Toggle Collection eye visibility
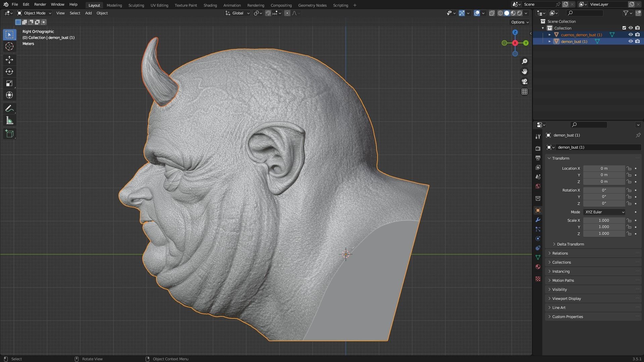Image resolution: width=644 pixels, height=362 pixels. (631, 28)
